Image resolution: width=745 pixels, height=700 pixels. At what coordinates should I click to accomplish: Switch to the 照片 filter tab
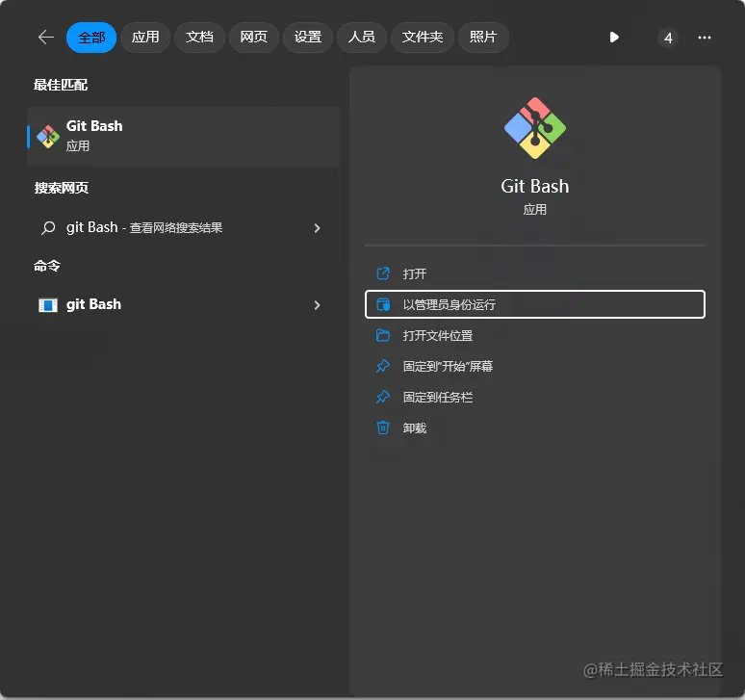pos(483,37)
